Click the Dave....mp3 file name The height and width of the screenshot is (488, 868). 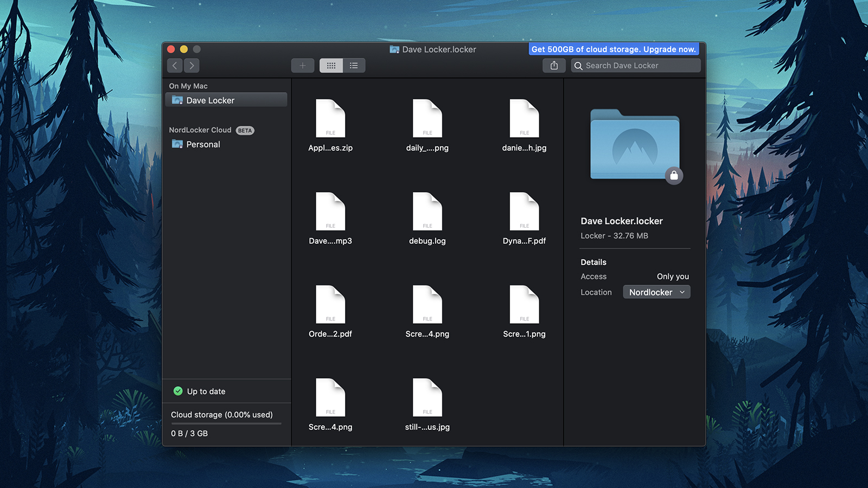[x=330, y=241]
